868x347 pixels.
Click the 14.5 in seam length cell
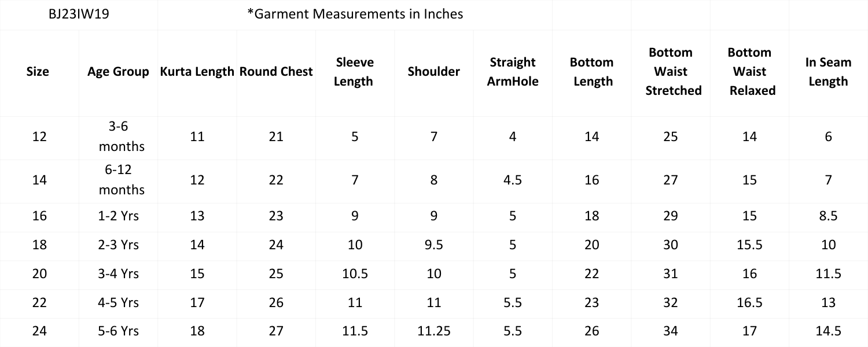pos(828,332)
